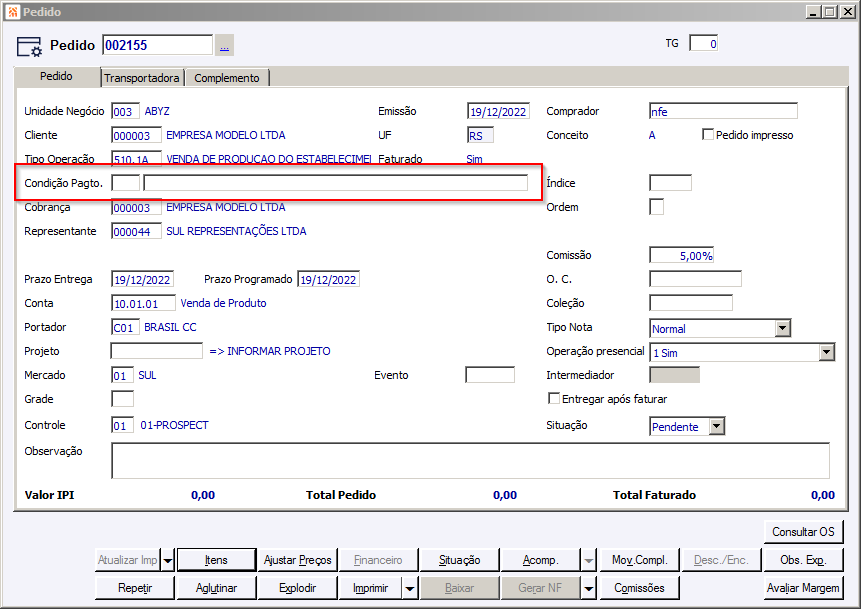
Task: Click the TG input field
Action: click(x=703, y=43)
